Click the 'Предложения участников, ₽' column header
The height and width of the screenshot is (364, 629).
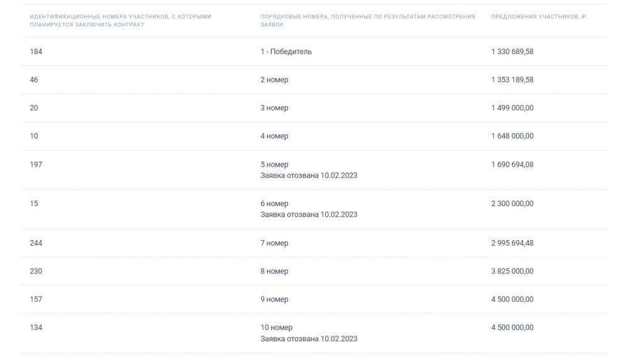pyautogui.click(x=538, y=16)
